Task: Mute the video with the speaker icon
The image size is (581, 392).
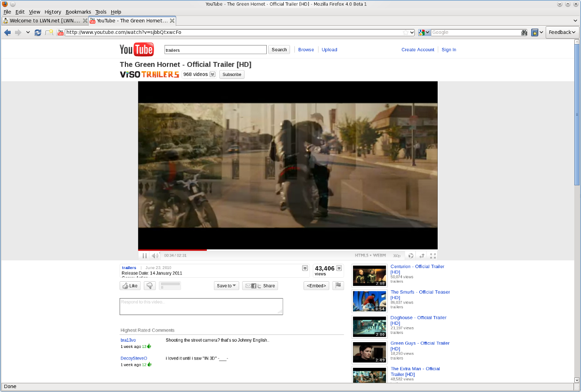Action: point(155,256)
